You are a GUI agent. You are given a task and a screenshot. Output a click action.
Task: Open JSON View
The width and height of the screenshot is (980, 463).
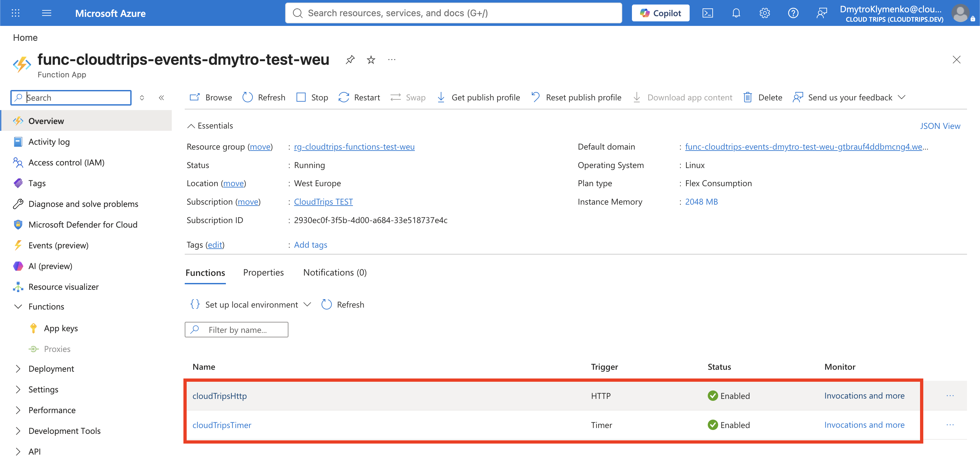tap(940, 126)
